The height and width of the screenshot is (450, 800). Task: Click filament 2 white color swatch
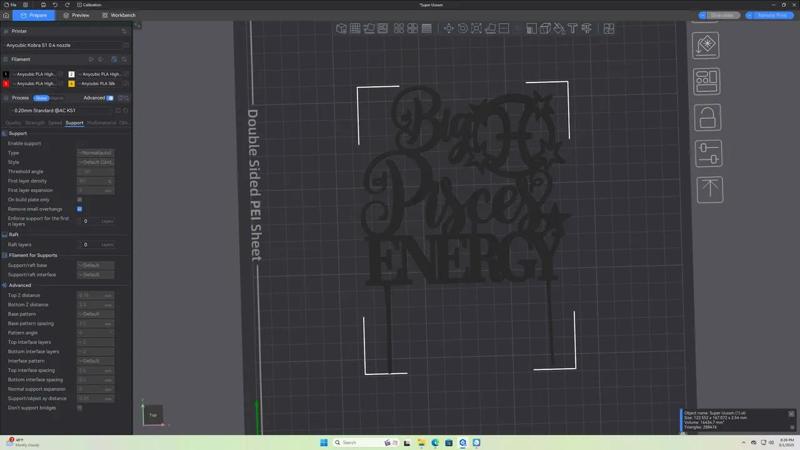[71, 74]
